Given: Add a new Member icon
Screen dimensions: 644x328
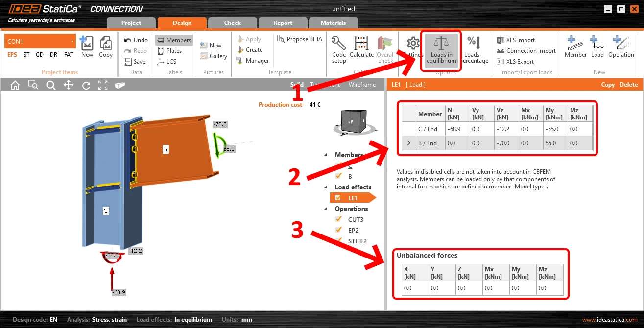Looking at the screenshot, I should click(x=575, y=43).
